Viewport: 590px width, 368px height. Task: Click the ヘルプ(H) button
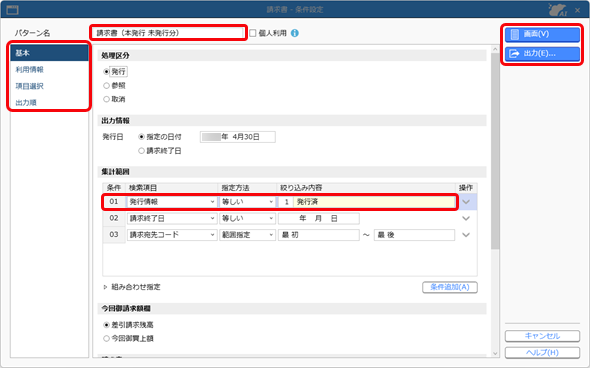coord(542,353)
